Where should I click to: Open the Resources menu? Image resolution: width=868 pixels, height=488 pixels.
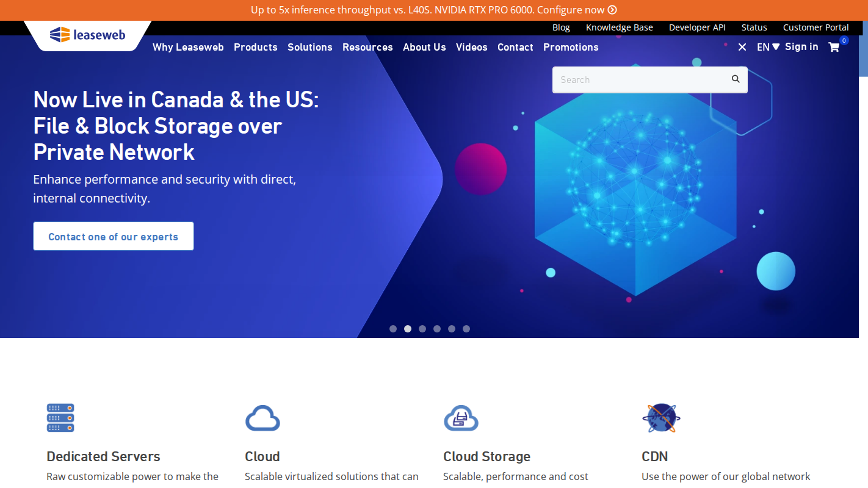(367, 47)
